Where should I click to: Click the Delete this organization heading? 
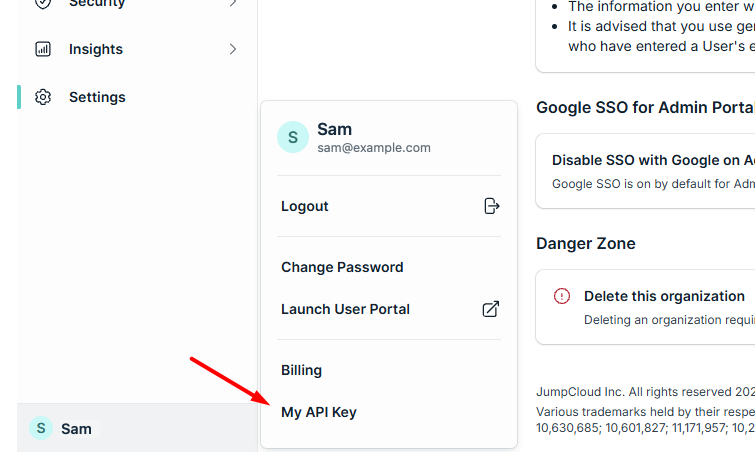tap(664, 296)
